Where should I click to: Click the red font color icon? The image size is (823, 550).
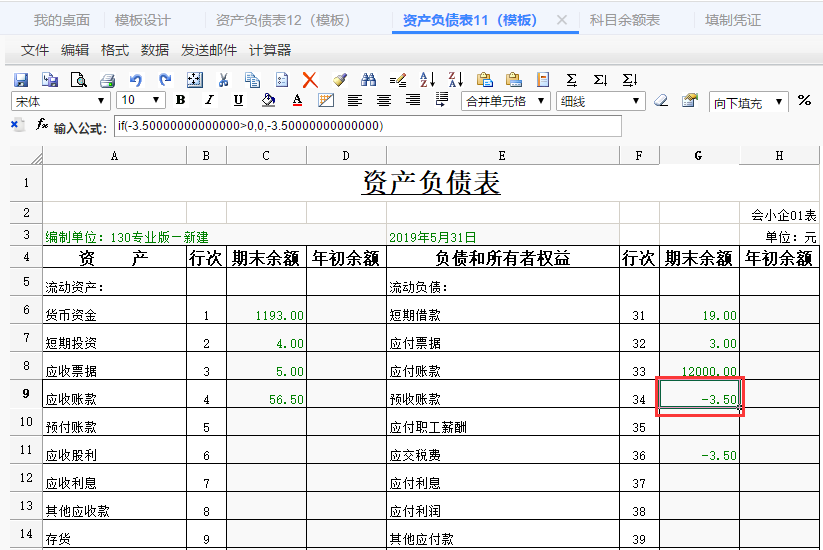297,101
